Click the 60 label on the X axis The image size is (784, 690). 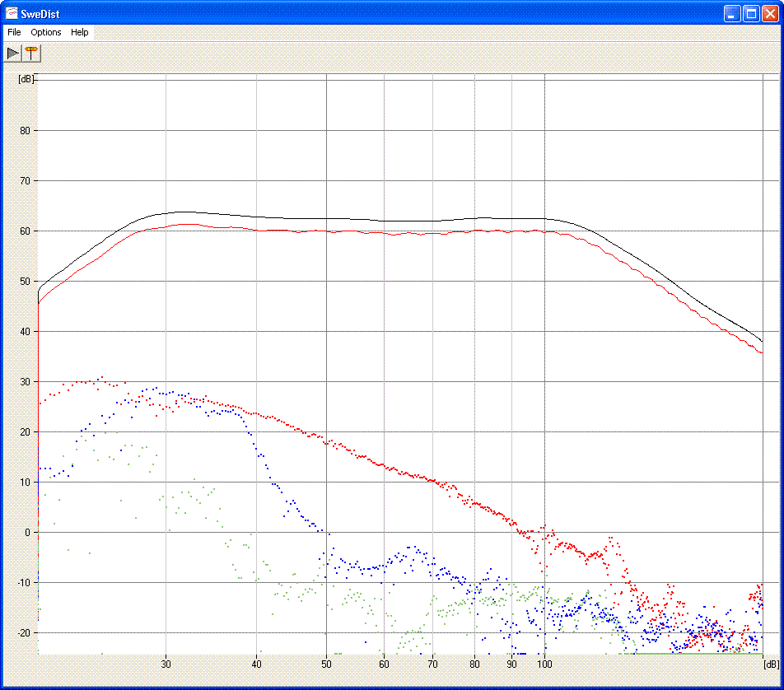384,664
